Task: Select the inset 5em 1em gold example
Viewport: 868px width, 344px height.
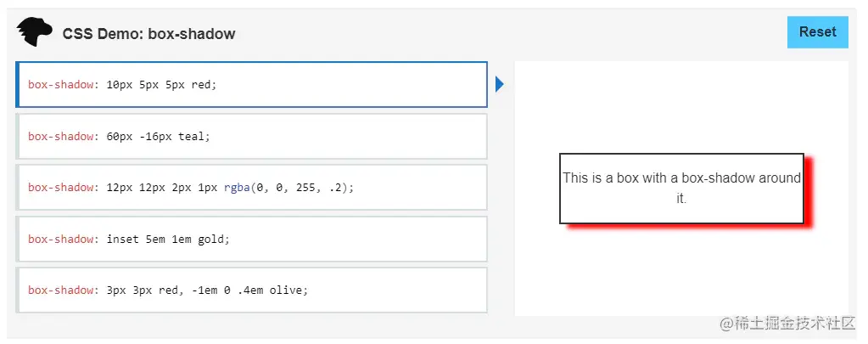Action: click(251, 239)
